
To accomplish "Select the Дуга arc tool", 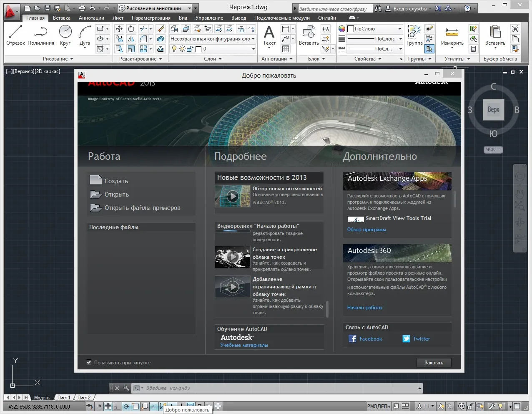I will click(85, 35).
